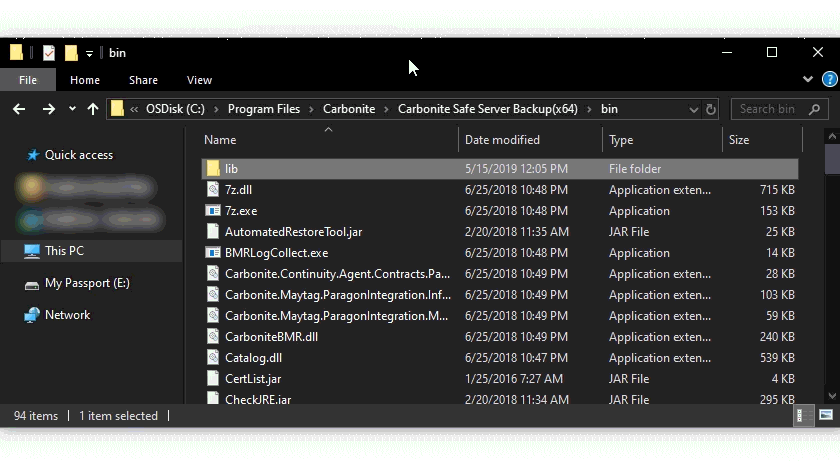Expand the chevron after Program Files
840x464 pixels.
click(311, 109)
